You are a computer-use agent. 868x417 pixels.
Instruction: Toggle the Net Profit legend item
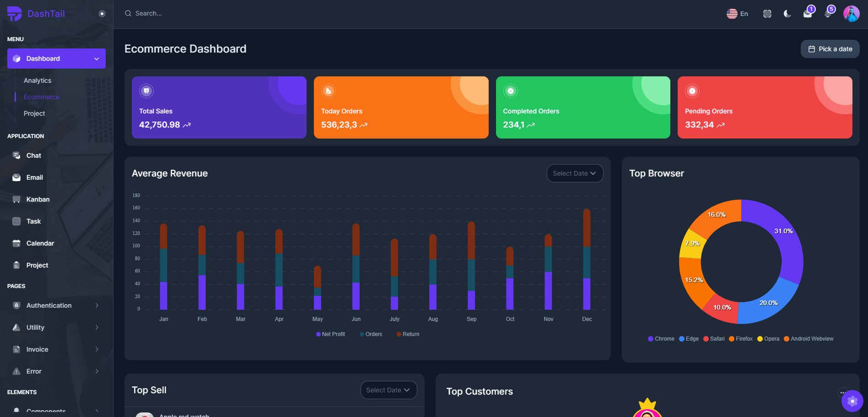330,334
